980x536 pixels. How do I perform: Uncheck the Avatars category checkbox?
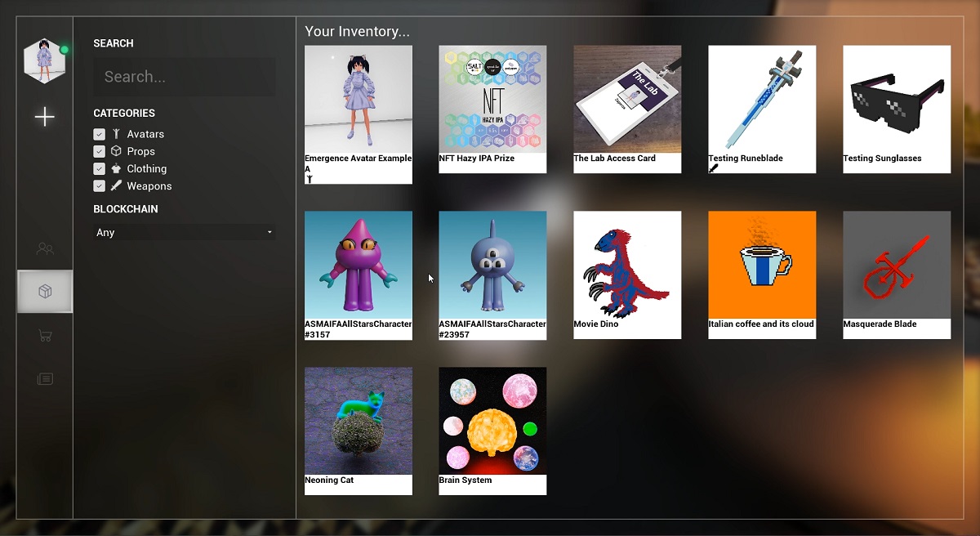coord(99,134)
